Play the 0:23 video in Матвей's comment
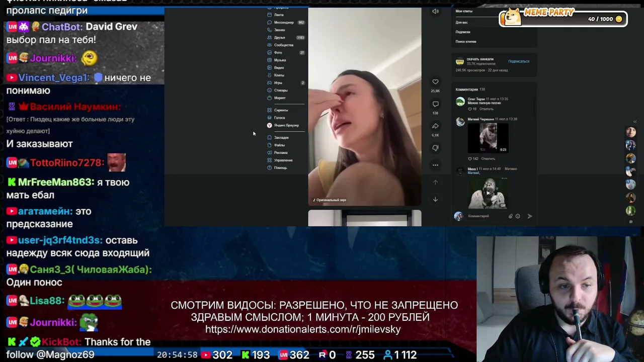 tap(488, 138)
